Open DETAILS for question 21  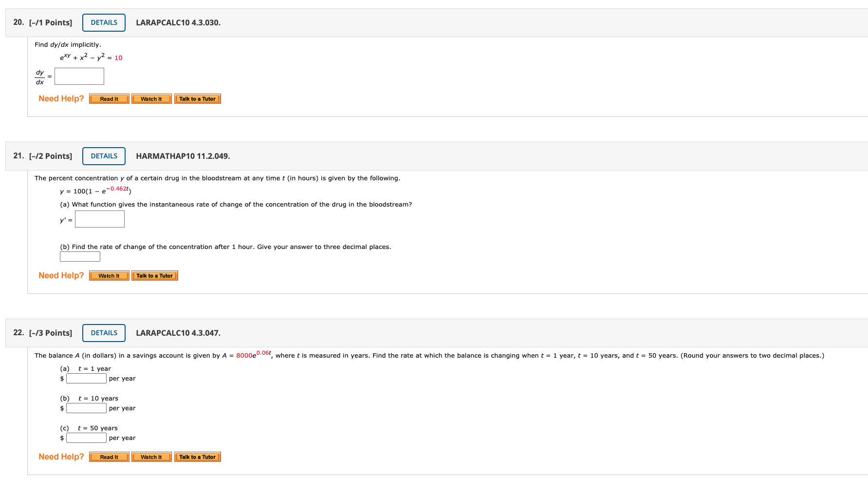click(x=104, y=156)
